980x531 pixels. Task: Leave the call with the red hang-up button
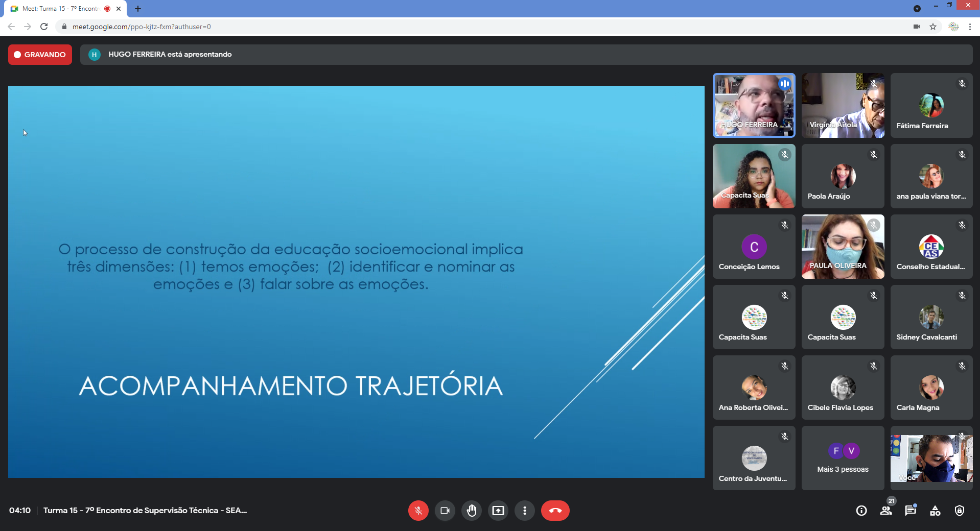coord(555,511)
